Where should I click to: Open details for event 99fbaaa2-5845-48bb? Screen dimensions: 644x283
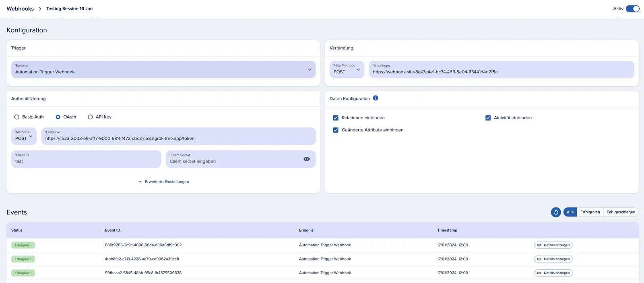[553, 273]
